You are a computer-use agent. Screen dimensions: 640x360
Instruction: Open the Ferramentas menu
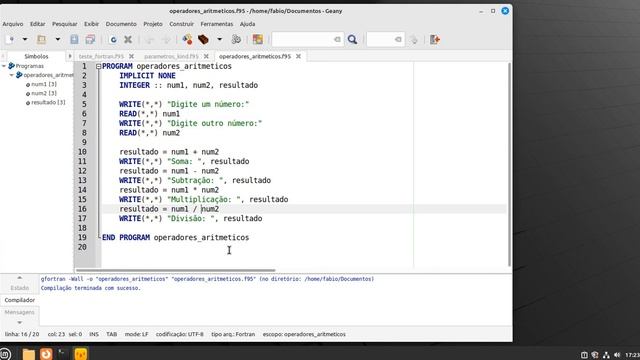pyautogui.click(x=217, y=24)
